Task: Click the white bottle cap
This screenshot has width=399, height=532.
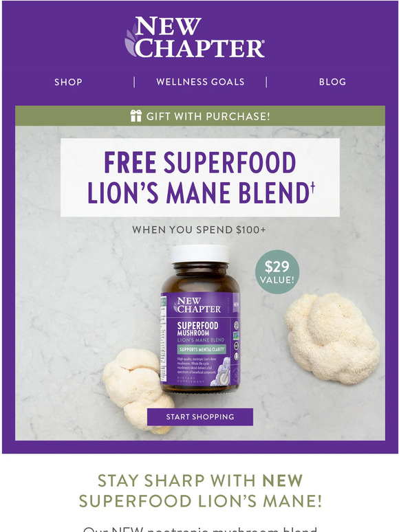Action: point(200,254)
